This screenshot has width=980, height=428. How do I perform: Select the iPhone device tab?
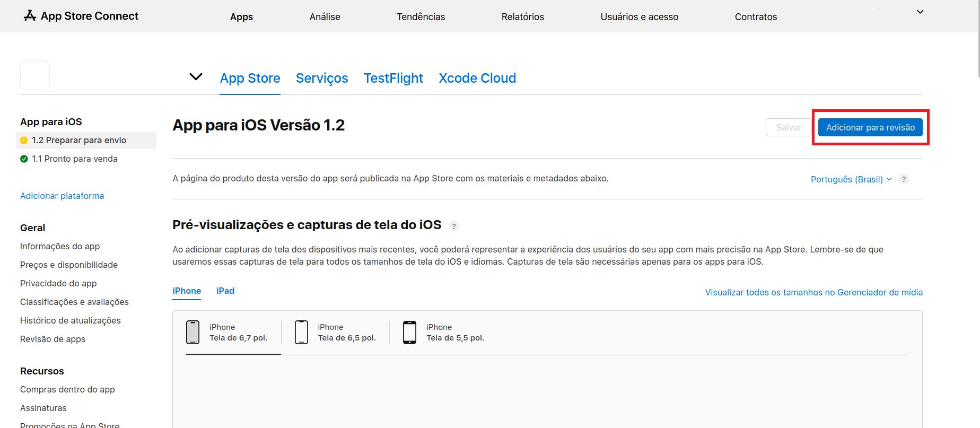coord(187,291)
